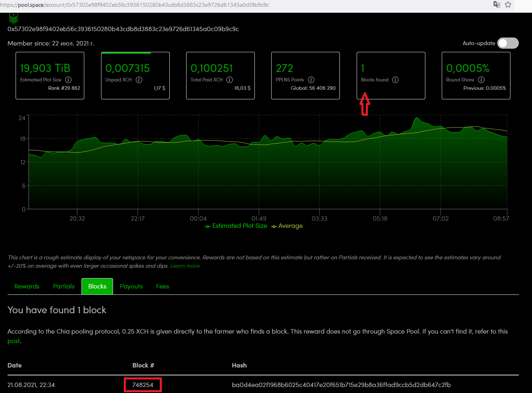
Task: Click the Global: 56 406 290 text
Action: point(313,88)
